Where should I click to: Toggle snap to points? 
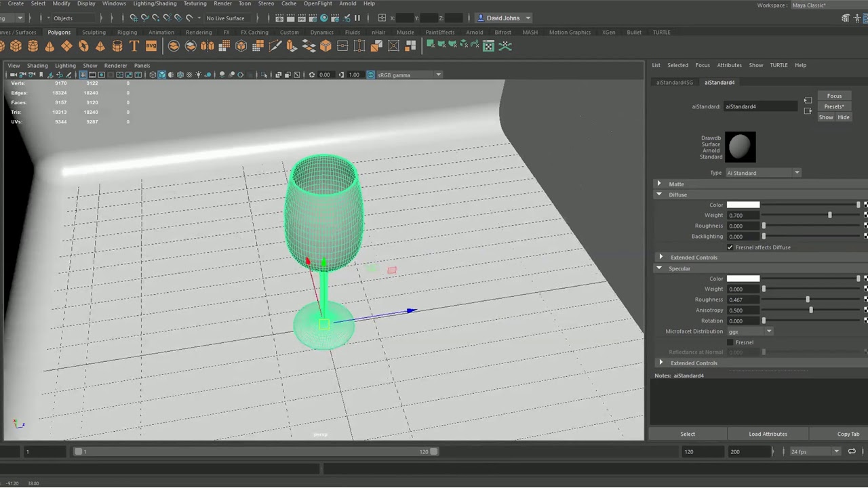tap(155, 18)
